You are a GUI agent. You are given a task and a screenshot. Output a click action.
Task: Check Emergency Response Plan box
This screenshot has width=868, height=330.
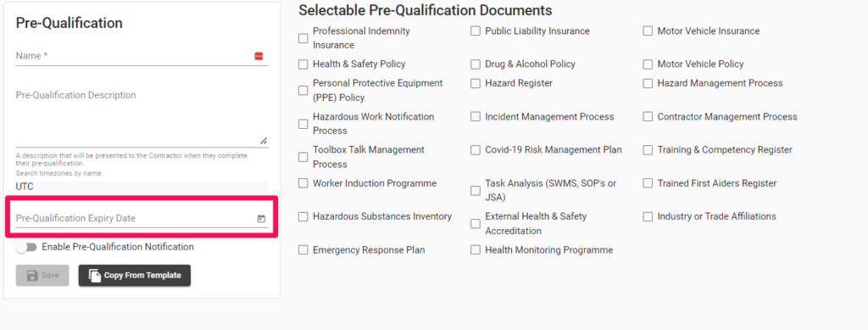pyautogui.click(x=303, y=250)
